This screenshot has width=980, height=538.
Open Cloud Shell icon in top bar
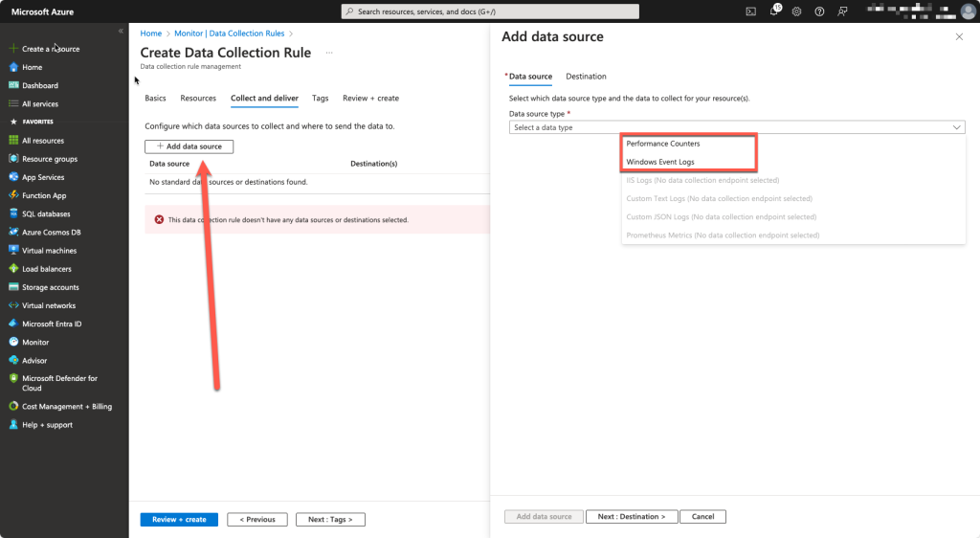click(x=750, y=11)
